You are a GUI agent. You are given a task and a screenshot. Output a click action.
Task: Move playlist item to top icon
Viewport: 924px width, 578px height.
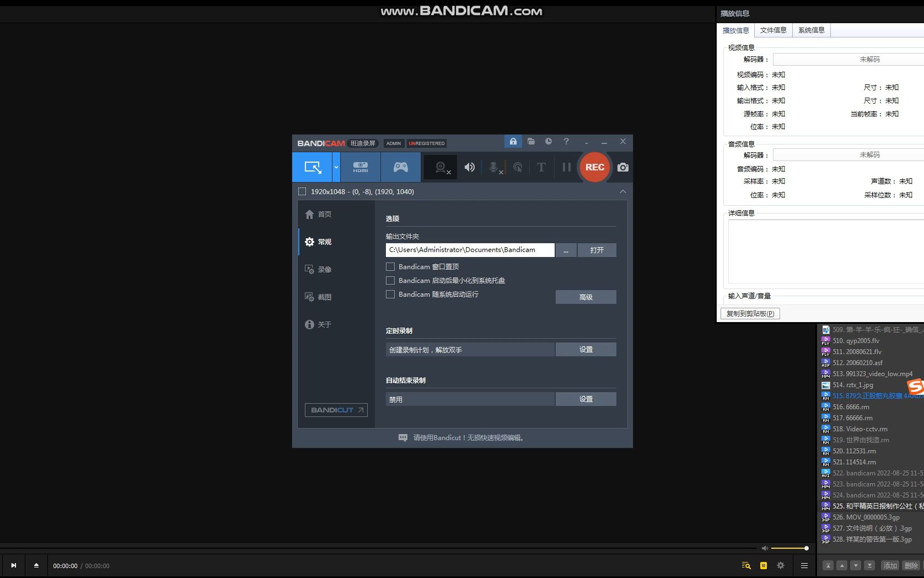coord(828,565)
